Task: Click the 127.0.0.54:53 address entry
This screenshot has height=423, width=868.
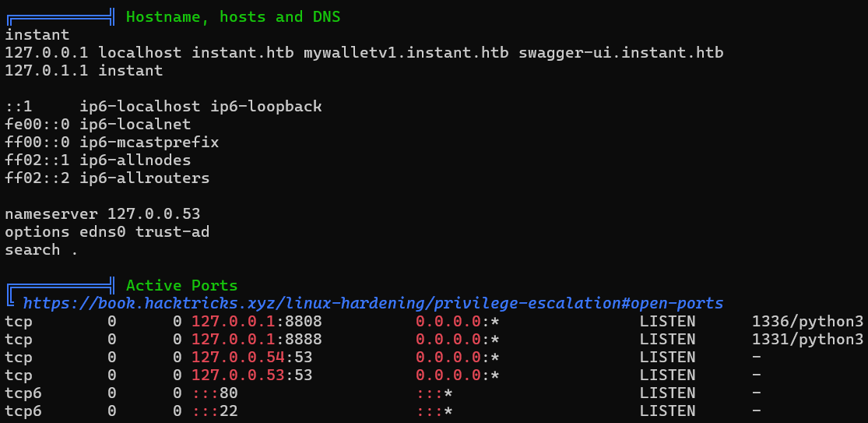Action: click(252, 357)
